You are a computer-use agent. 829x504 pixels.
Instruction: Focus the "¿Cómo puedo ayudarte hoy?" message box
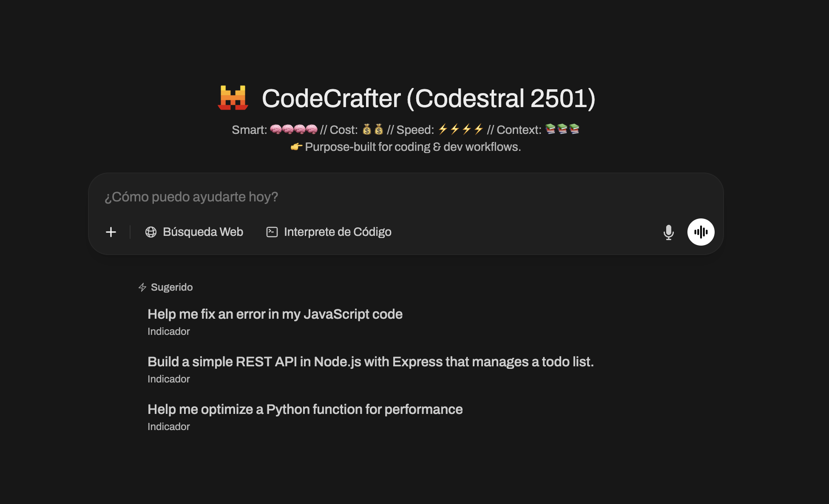point(383,197)
